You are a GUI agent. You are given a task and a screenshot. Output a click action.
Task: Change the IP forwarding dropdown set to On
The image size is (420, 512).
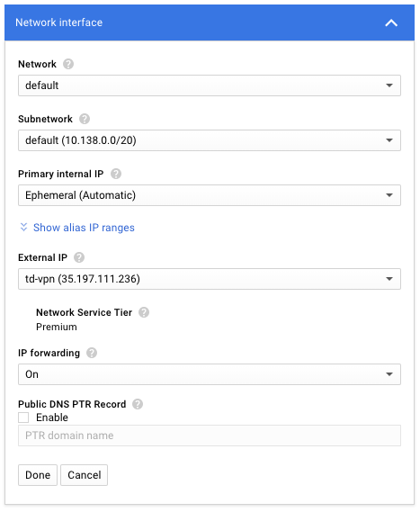coord(210,374)
